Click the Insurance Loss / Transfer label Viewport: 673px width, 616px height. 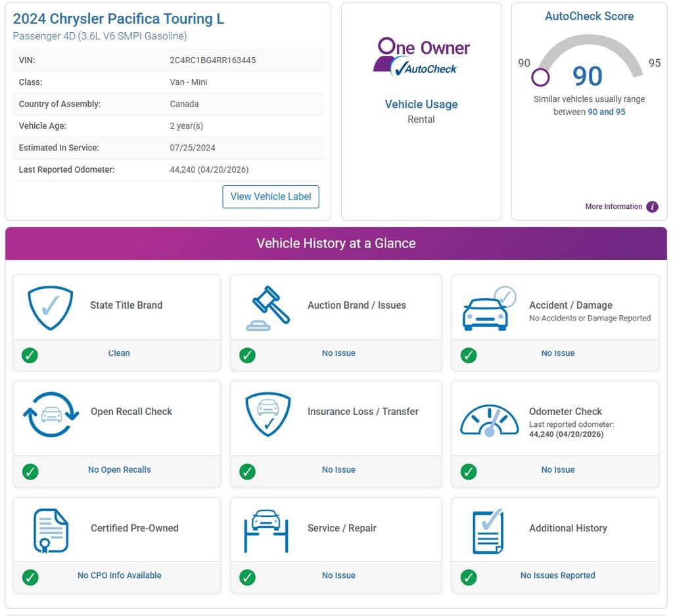[x=363, y=411]
